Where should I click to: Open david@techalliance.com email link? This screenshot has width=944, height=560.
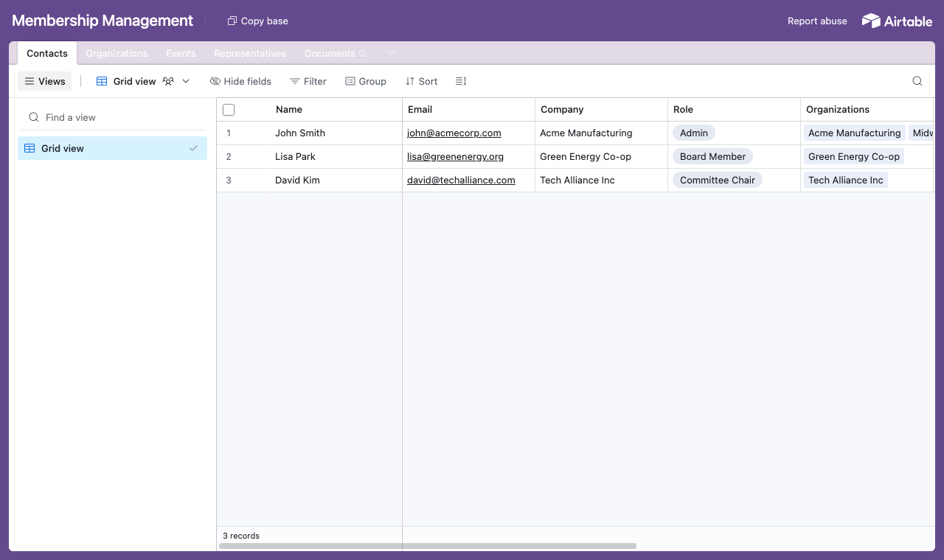coord(461,181)
